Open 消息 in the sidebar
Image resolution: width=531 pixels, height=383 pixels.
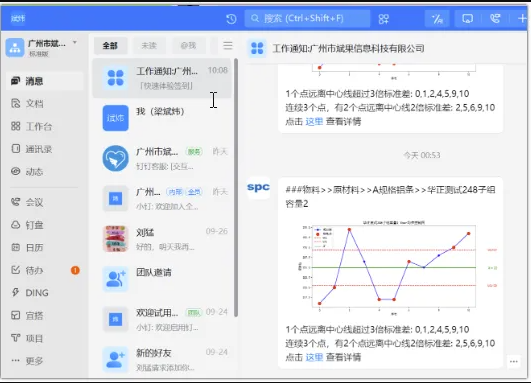[44, 81]
